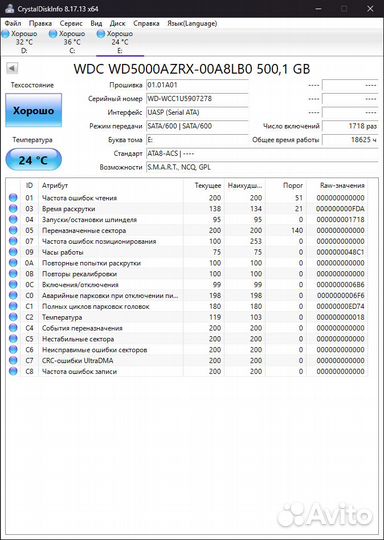Select the CRC-ошибки UltraDMA attribute text
Image resolution: width=384 pixels, height=540 pixels.
tap(77, 361)
